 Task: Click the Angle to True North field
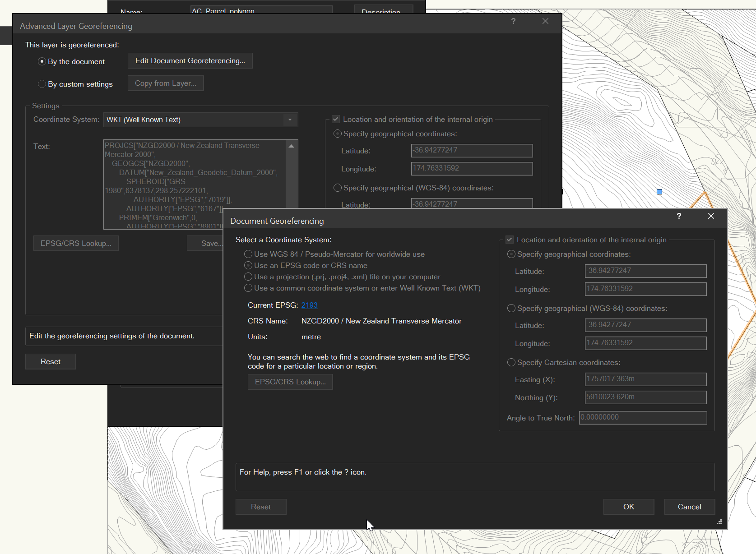pos(643,418)
